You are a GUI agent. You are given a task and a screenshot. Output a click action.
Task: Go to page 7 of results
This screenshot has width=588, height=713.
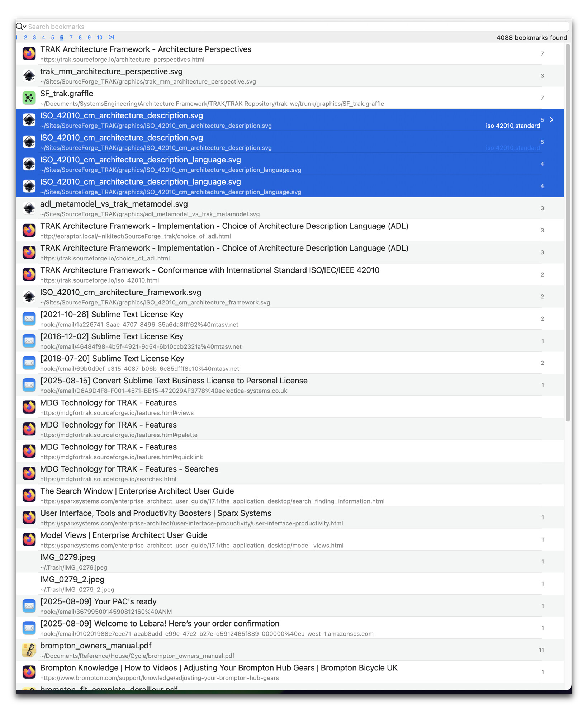point(71,38)
